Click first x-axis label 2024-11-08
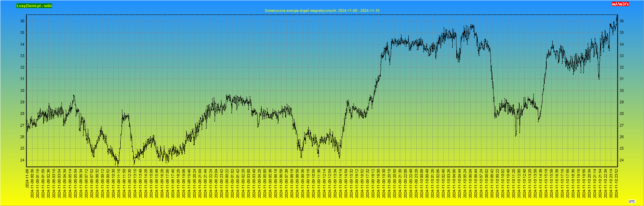Image resolution: width=644 pixels, height=206 pixels. coord(27,178)
